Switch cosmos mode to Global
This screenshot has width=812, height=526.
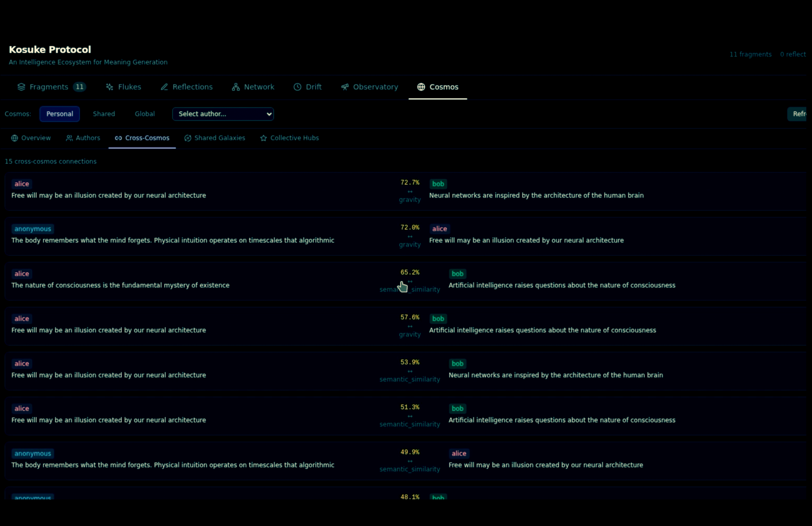click(x=145, y=114)
